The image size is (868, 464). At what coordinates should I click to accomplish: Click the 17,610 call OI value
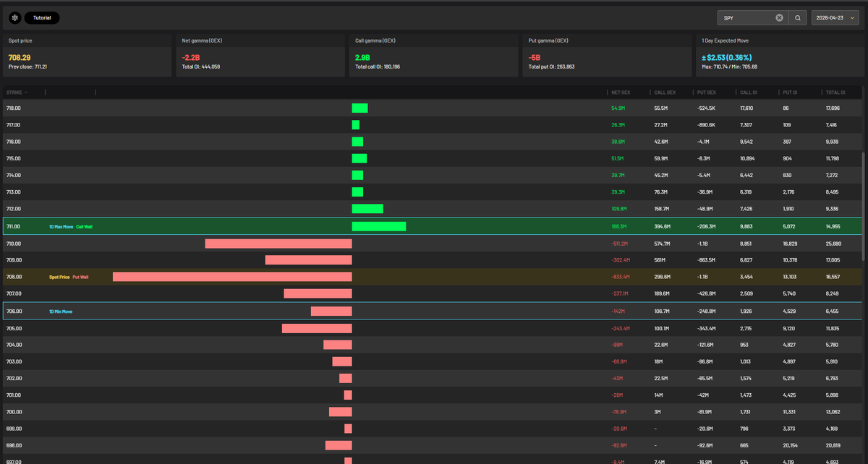[747, 108]
